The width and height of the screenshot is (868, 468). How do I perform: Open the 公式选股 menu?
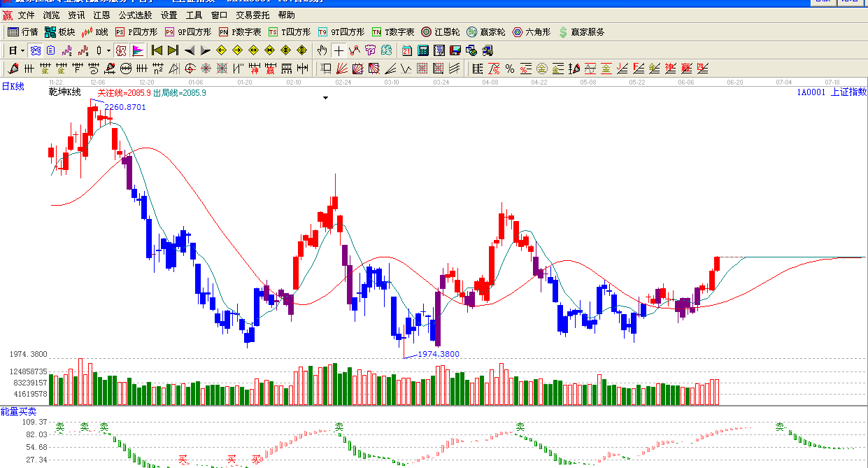(135, 15)
